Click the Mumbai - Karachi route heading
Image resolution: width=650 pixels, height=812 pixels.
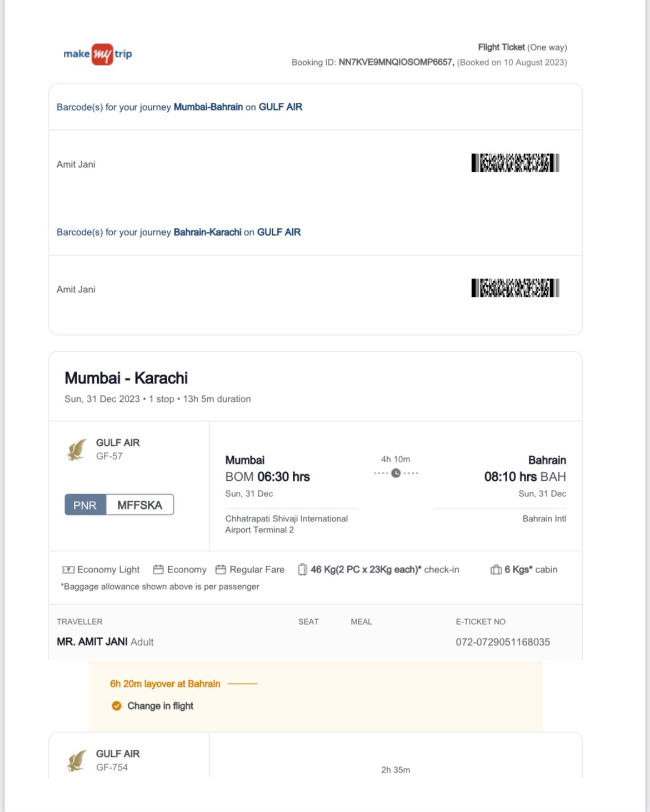coord(126,378)
